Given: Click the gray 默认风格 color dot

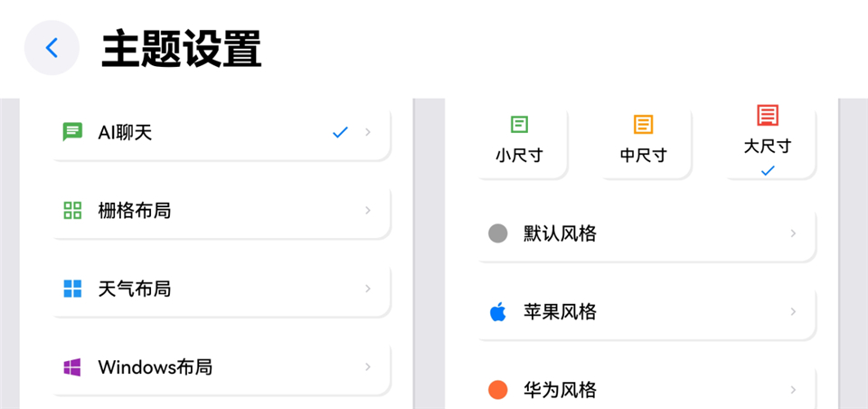Looking at the screenshot, I should pyautogui.click(x=497, y=233).
